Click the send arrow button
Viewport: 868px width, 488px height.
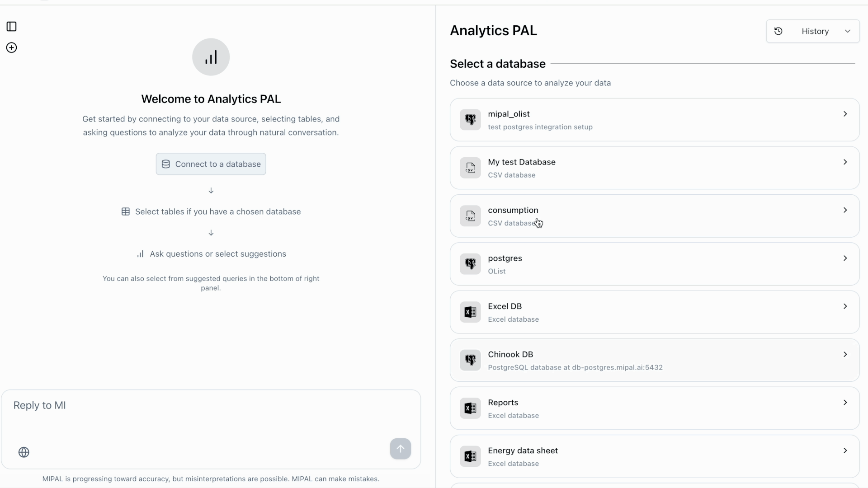[401, 449]
